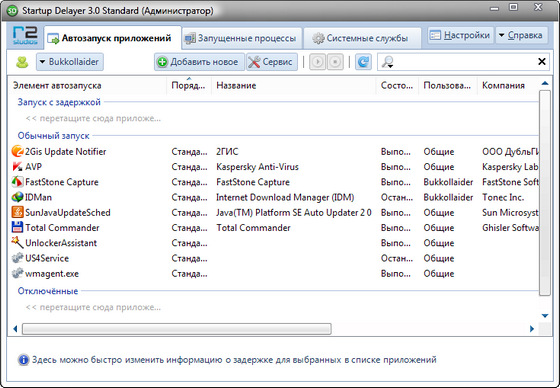560x388 pixels.
Task: Click the Добавить новое button
Action: (199, 62)
